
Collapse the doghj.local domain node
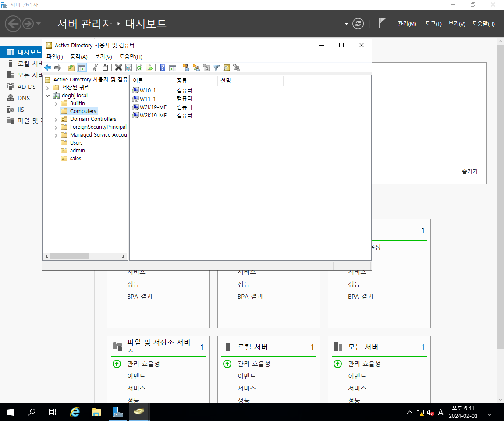[x=48, y=96]
